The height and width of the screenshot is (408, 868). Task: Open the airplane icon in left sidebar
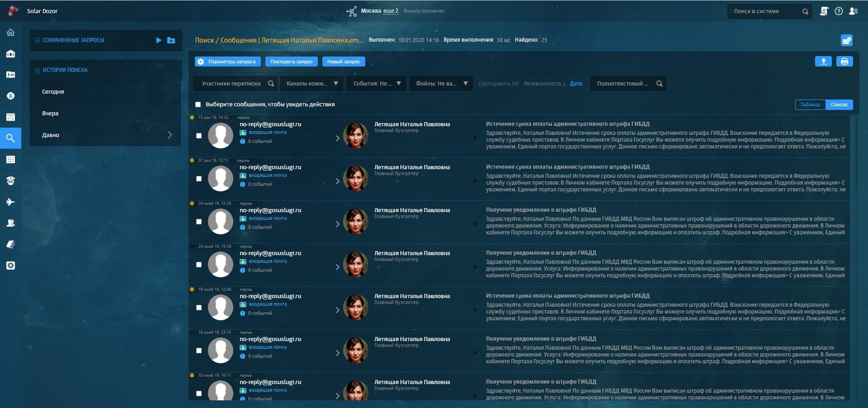point(10,202)
